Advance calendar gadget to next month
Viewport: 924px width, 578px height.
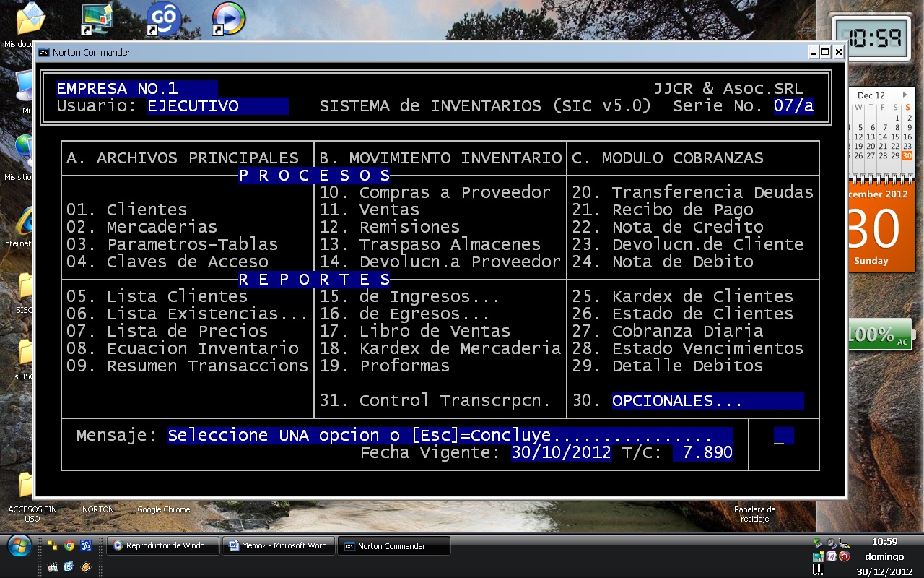pyautogui.click(x=905, y=95)
